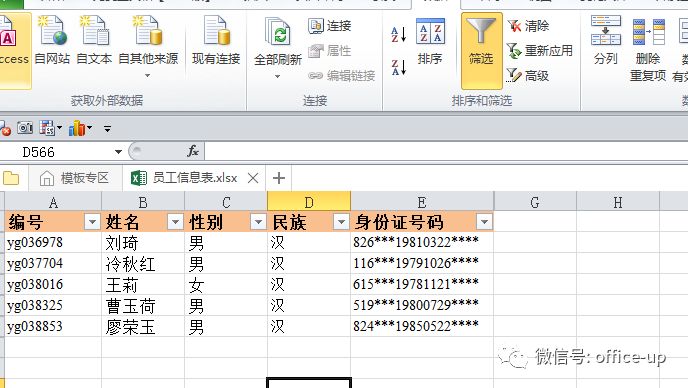Click the Name Box showing D566
688x388 pixels.
point(57,152)
